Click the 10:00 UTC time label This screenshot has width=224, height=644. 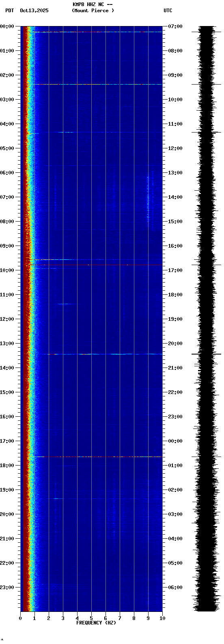[x=175, y=99]
